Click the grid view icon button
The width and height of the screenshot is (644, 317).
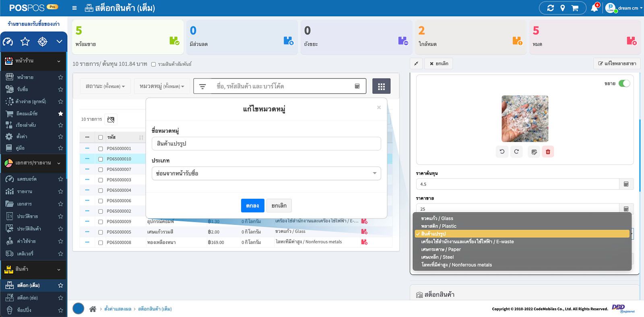(381, 86)
